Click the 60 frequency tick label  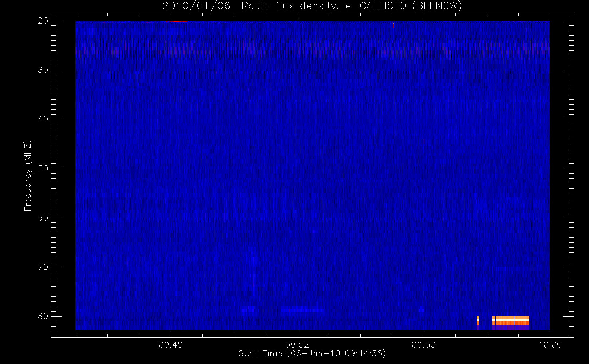pyautogui.click(x=43, y=218)
